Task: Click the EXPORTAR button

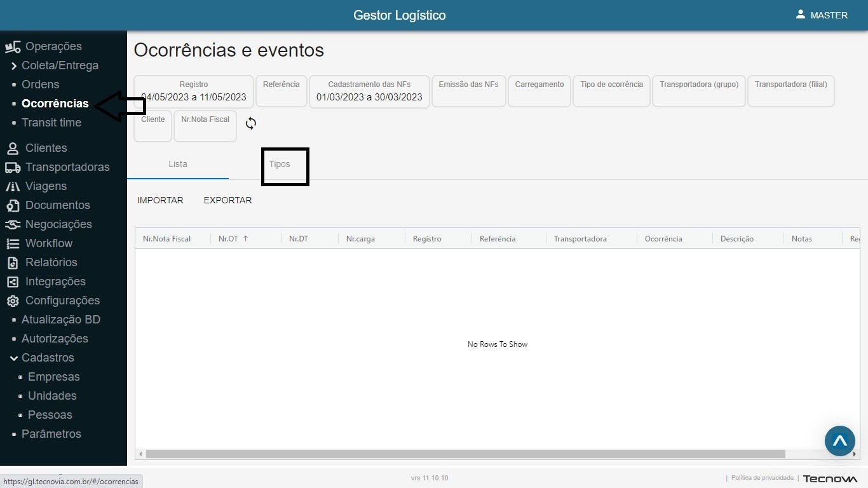Action: point(227,200)
